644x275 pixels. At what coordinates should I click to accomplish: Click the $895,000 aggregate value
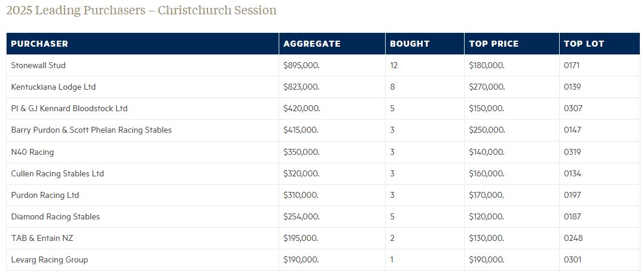tap(301, 65)
